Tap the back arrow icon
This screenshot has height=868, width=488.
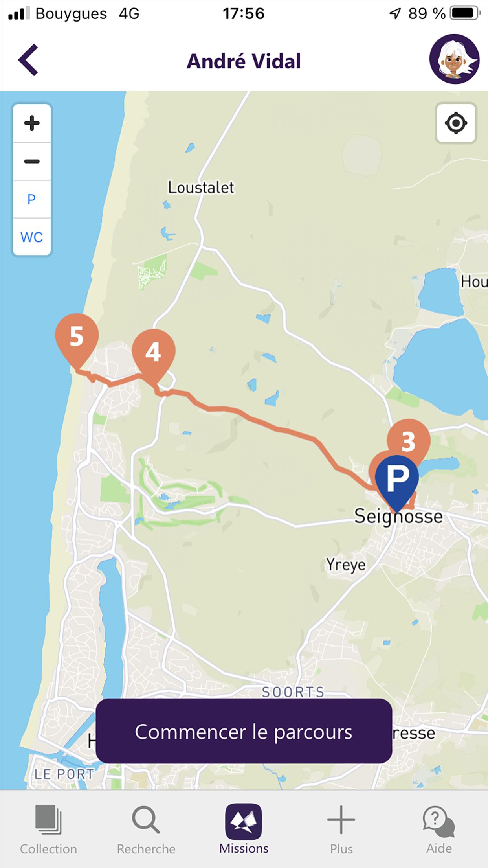tap(28, 60)
